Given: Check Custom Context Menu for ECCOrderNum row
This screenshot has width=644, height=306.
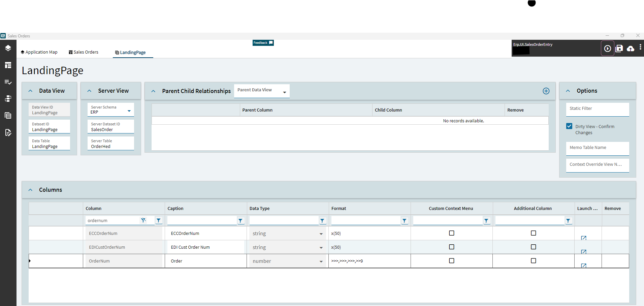Looking at the screenshot, I should tap(452, 233).
